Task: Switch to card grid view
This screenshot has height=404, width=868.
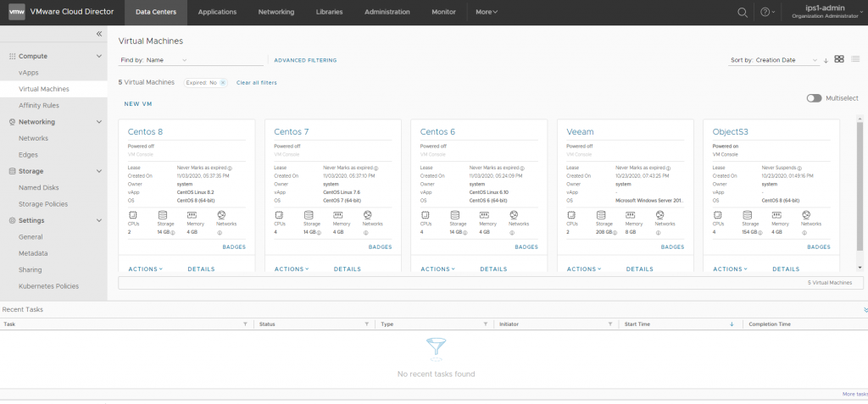Action: (839, 59)
